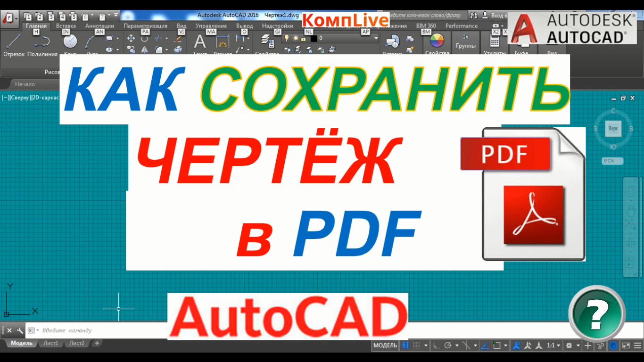Open the Главная ribbon tab
This screenshot has height=362, width=644.
click(x=36, y=26)
